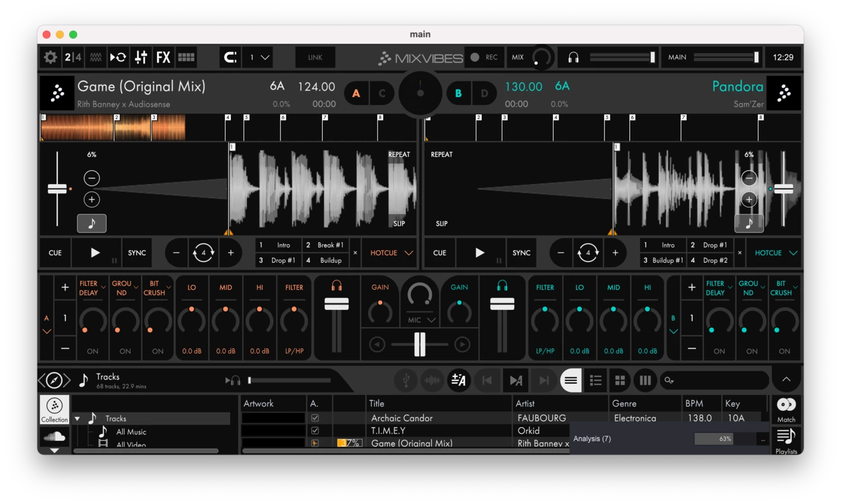841x504 pixels.
Task: Select deck A button
Action: click(356, 93)
